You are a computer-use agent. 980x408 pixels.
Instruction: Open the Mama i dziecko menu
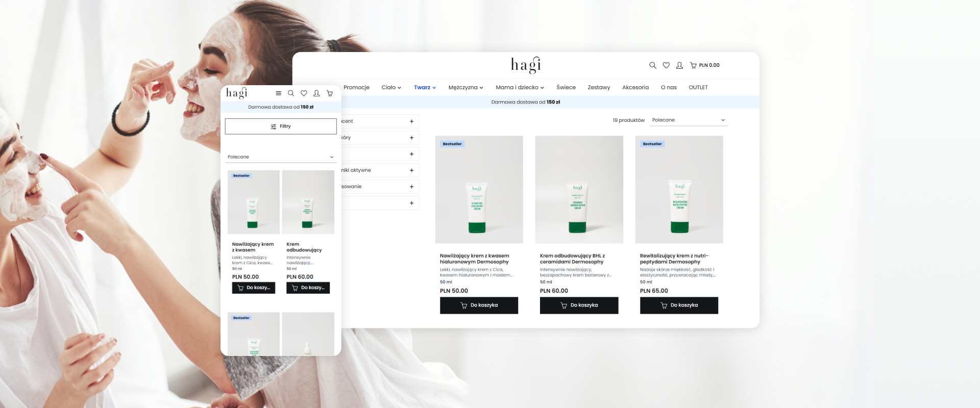coord(520,88)
